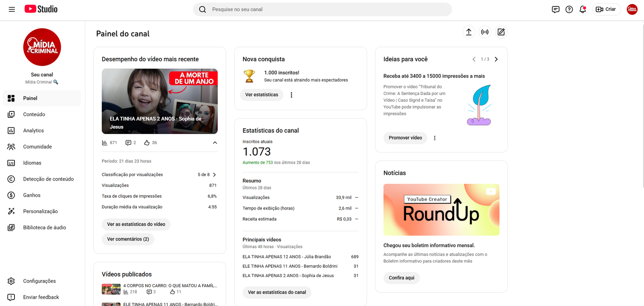Image resolution: width=644 pixels, height=306 pixels.
Task: Open the notifications bell
Action: tap(582, 9)
